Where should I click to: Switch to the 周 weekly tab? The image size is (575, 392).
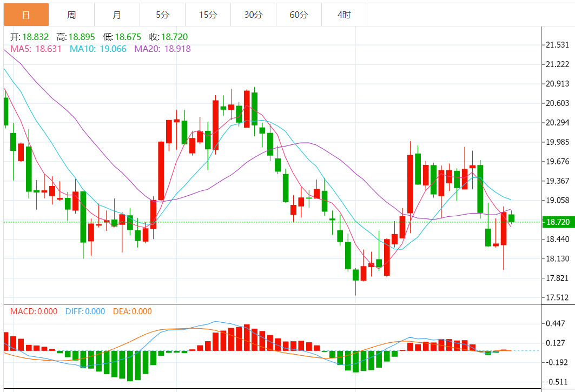click(71, 15)
